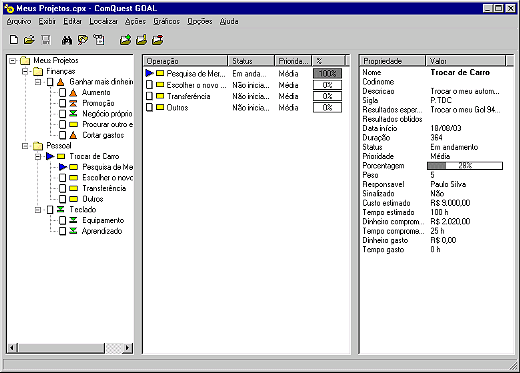The width and height of the screenshot is (520, 373).
Task: Select Transferência in the project tree
Action: coord(104,188)
